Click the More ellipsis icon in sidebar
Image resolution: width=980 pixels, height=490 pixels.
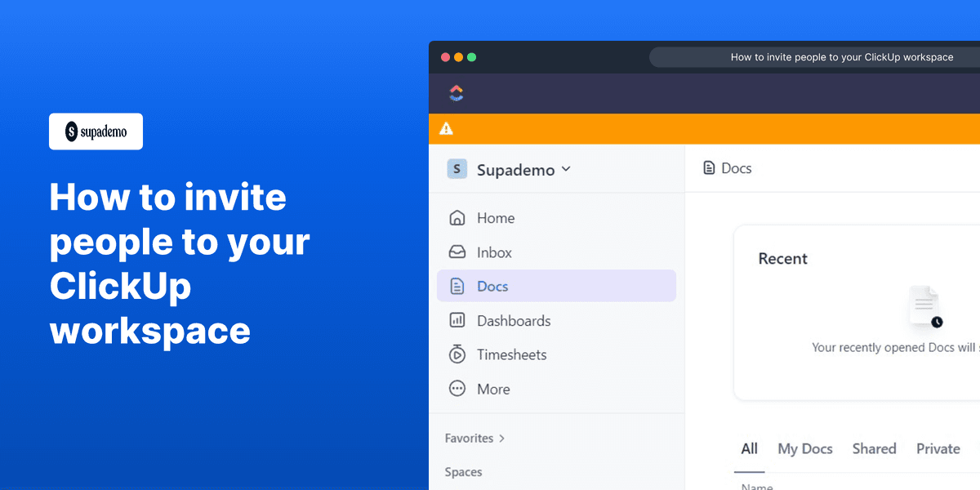457,389
